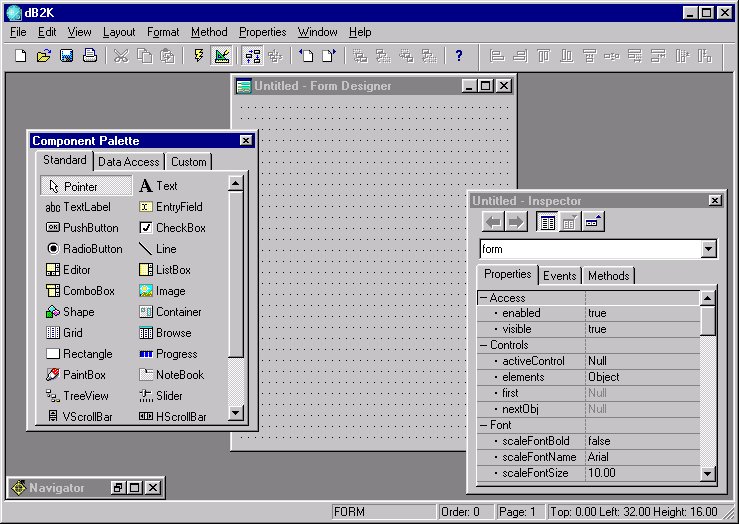Click the Align right edges toolbar icon
This screenshot has height=524, width=739.
coord(520,56)
